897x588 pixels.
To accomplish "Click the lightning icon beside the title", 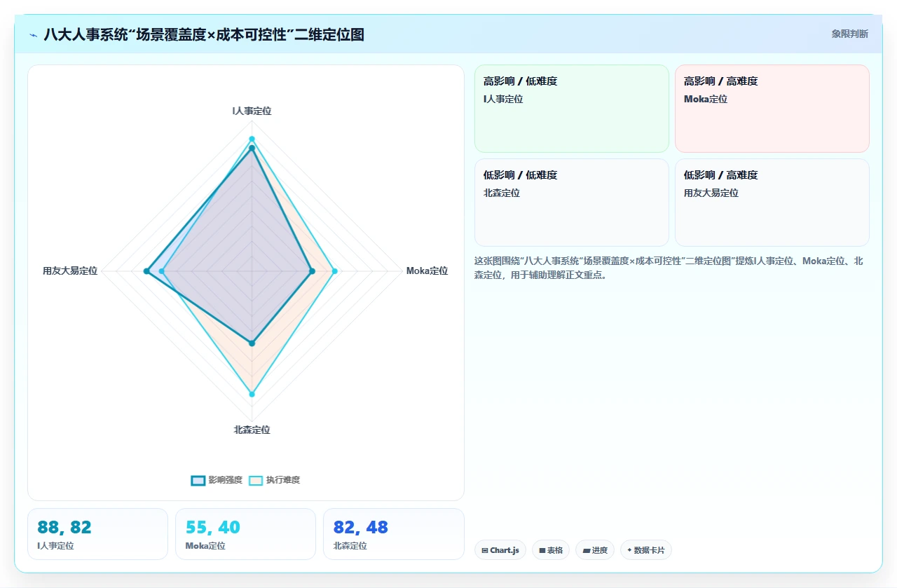I will (34, 34).
